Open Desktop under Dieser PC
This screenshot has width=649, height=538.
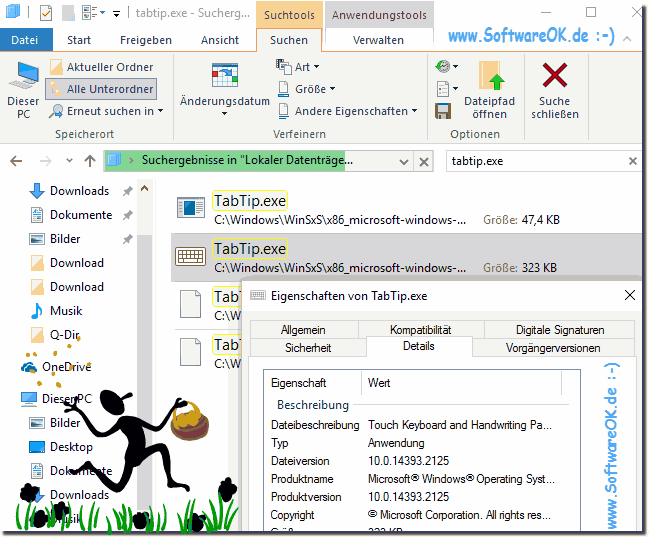(x=61, y=447)
